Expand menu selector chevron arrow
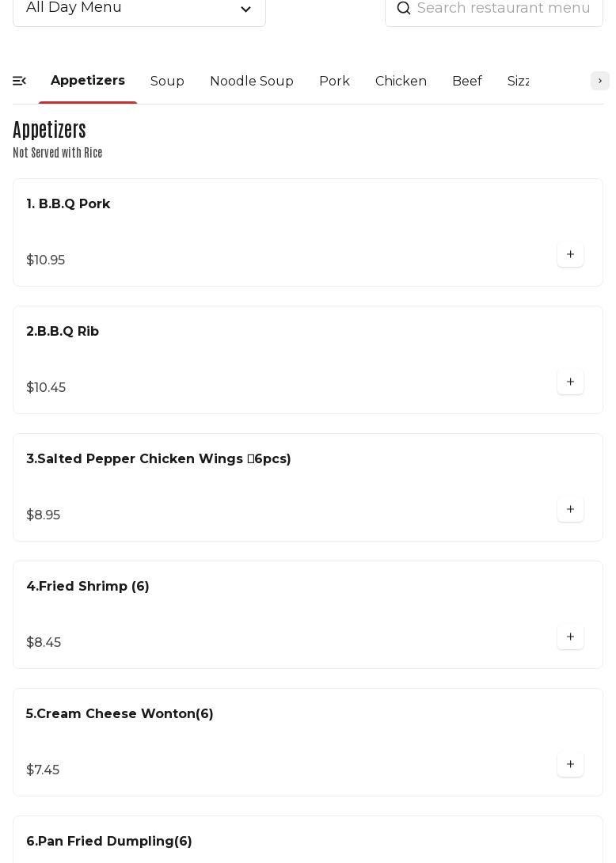This screenshot has width=616, height=863. click(x=245, y=10)
